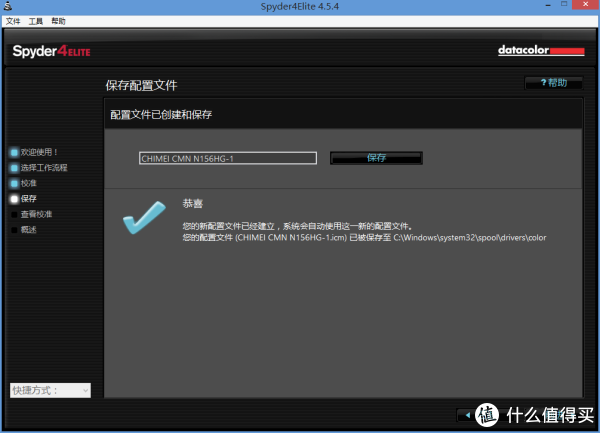This screenshot has height=433, width=600.
Task: Click the blue indicator beside 选择工作流程
Action: point(14,168)
